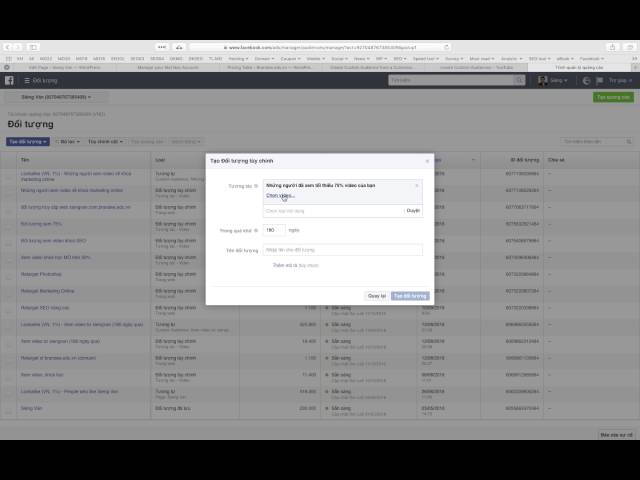This screenshot has height=480, width=640.
Task: Click the profile picture thumbnail
Action: click(x=542, y=80)
